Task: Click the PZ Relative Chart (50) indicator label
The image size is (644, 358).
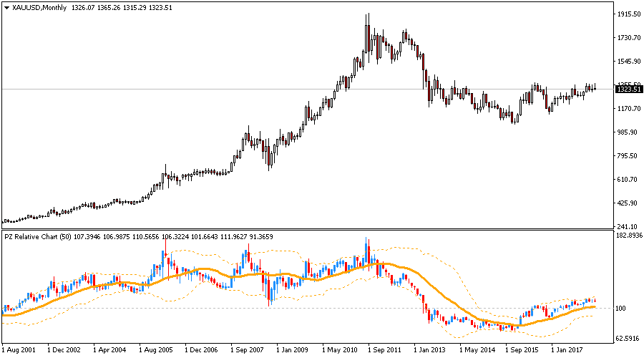Action: pyautogui.click(x=38, y=236)
